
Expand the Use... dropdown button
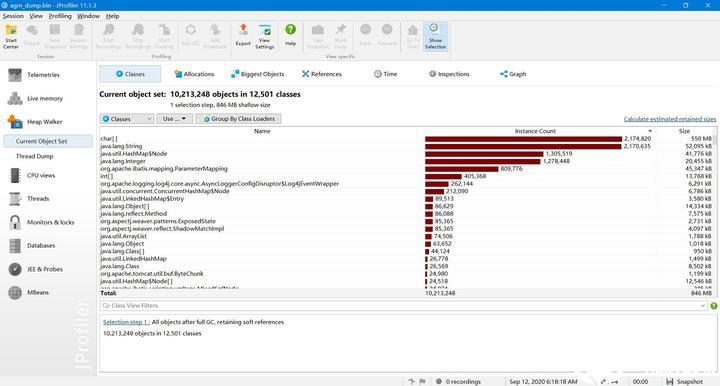pos(174,119)
